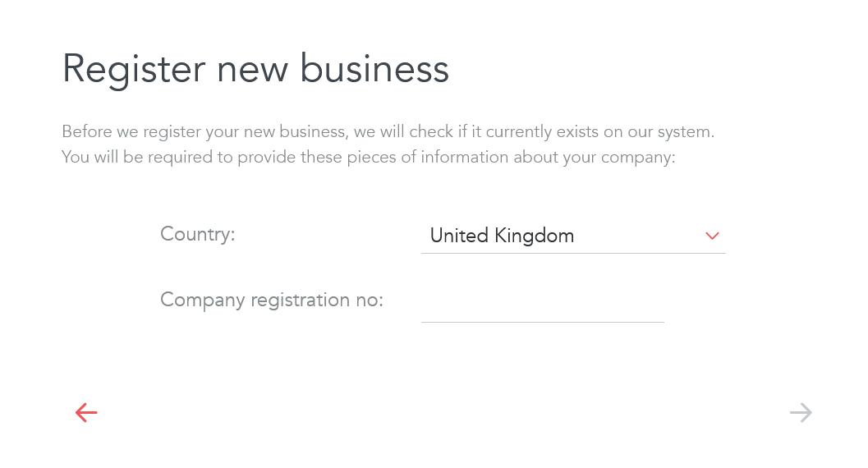This screenshot has height=468, width=868.
Task: Click the word "Kingdom" in country selector
Action: pyautogui.click(x=535, y=236)
